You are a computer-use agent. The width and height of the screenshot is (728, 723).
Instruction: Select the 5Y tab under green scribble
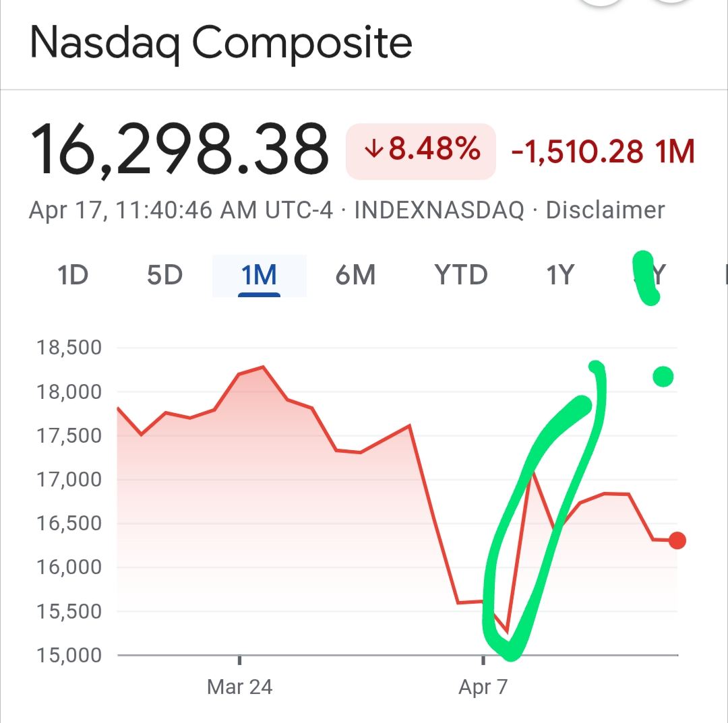tap(651, 275)
